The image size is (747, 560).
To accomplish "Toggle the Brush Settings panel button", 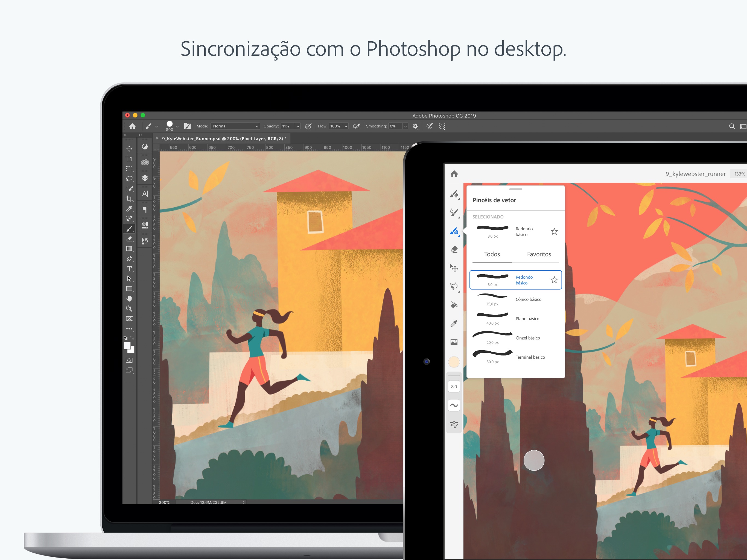I will tap(187, 126).
